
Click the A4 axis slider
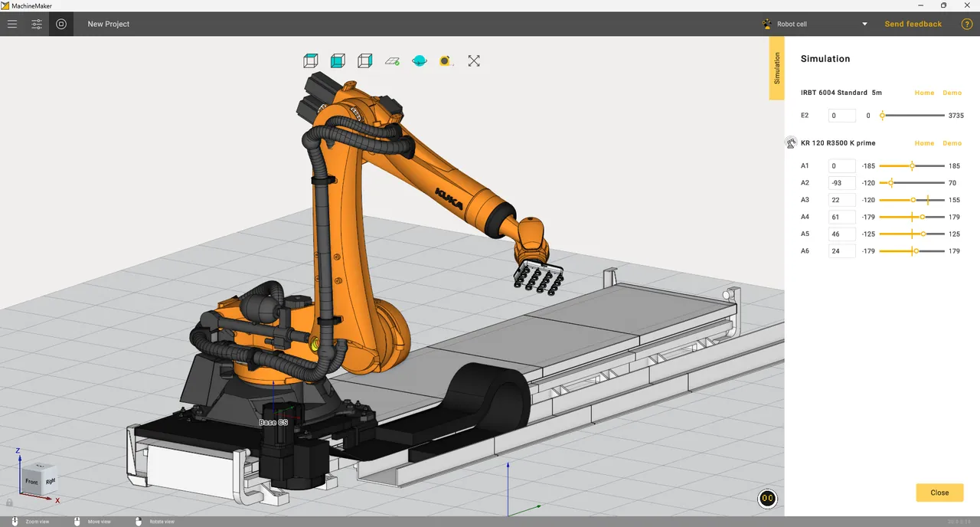point(912,217)
